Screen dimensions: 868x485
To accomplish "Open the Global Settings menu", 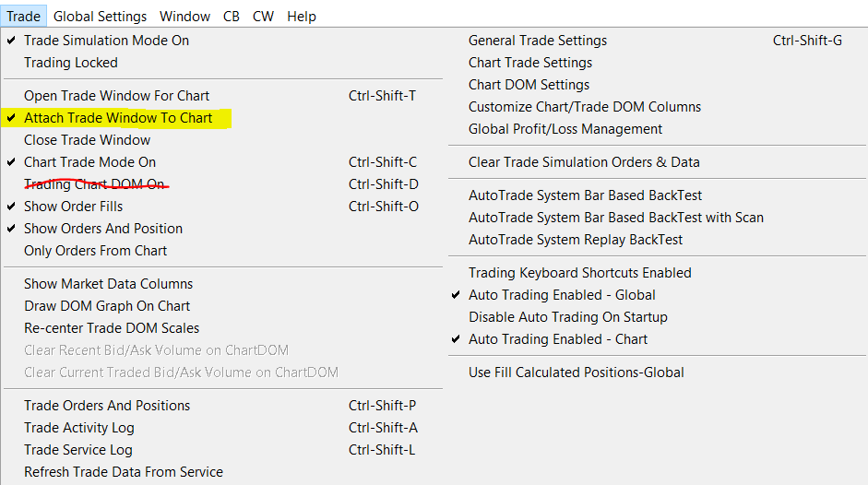I will pos(100,16).
